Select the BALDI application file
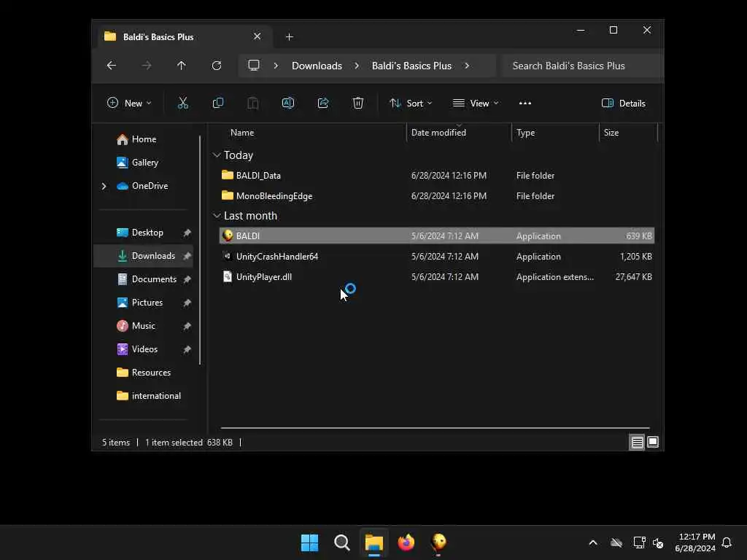 [x=436, y=236]
